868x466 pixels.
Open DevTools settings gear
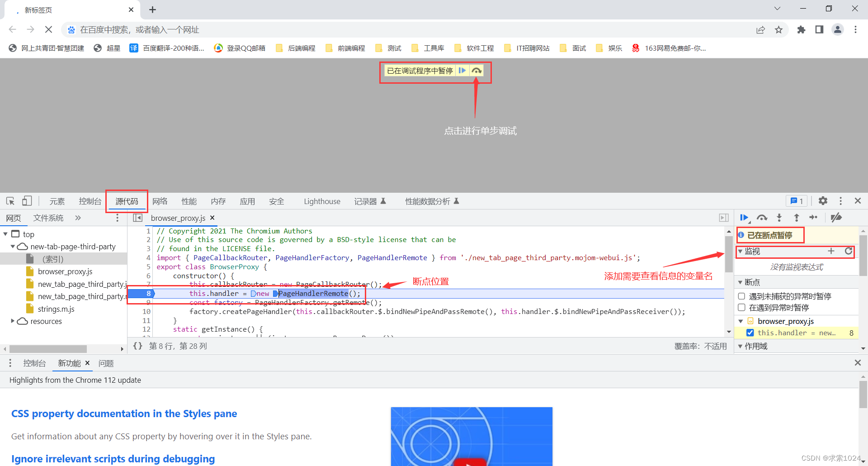click(823, 201)
